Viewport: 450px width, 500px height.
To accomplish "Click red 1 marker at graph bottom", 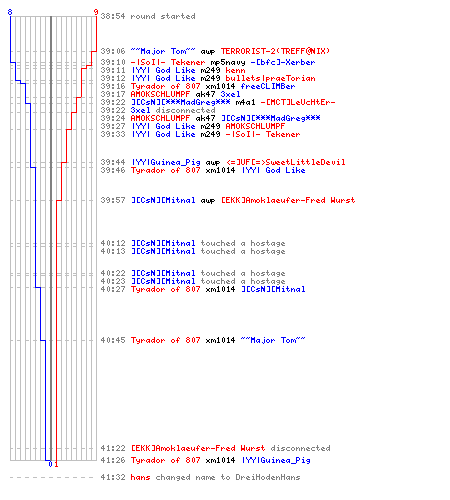I will 56,464.
